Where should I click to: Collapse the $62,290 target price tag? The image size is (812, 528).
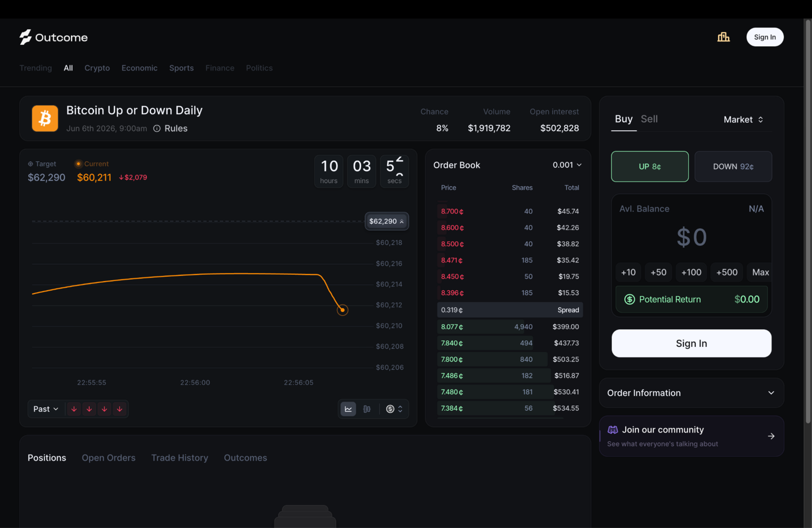(x=387, y=221)
